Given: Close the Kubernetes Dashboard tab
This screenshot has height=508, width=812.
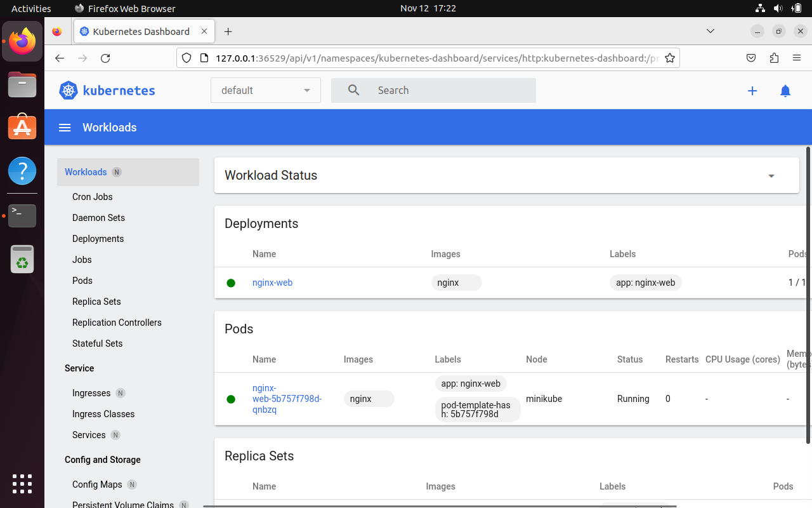Looking at the screenshot, I should tap(204, 31).
